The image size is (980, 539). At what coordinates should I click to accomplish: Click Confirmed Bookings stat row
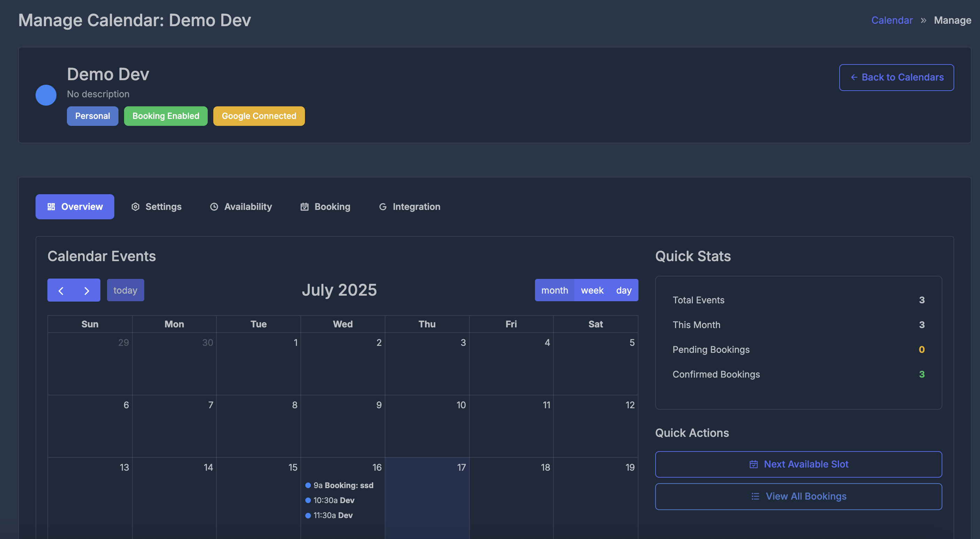click(x=798, y=374)
